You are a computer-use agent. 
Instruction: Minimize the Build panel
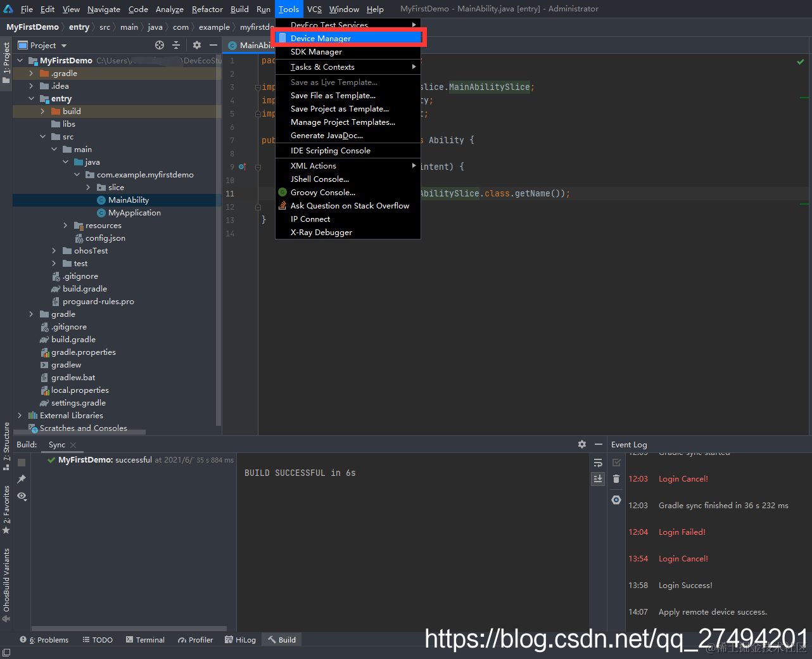pos(598,444)
